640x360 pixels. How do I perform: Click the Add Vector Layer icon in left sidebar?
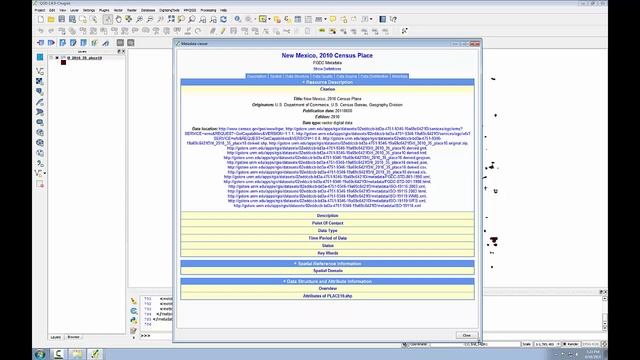(x=40, y=71)
